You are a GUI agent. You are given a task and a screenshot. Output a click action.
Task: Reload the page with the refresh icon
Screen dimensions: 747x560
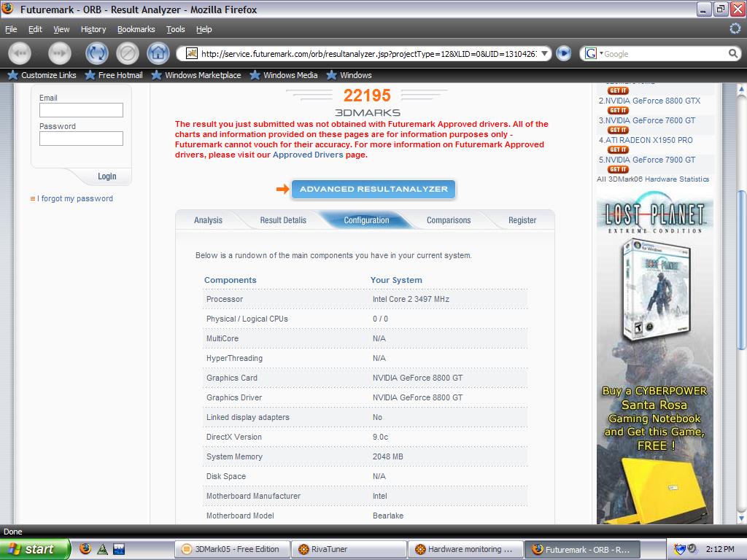pos(97,52)
